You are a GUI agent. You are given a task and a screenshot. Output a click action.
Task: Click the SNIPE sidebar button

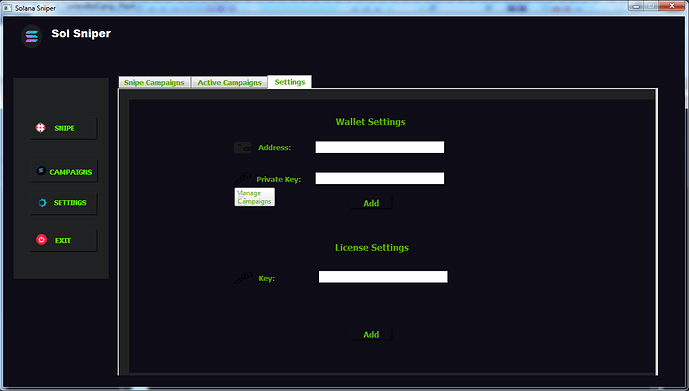(x=64, y=128)
